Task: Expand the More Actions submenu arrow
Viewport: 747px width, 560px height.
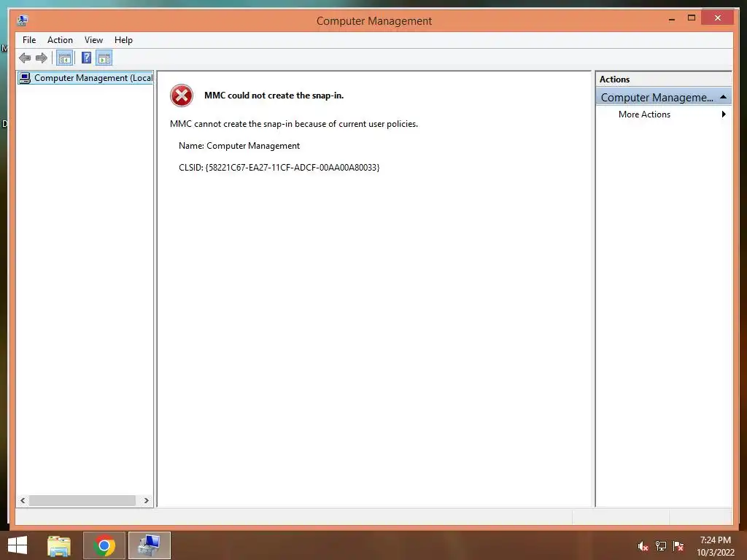Action: click(x=724, y=114)
